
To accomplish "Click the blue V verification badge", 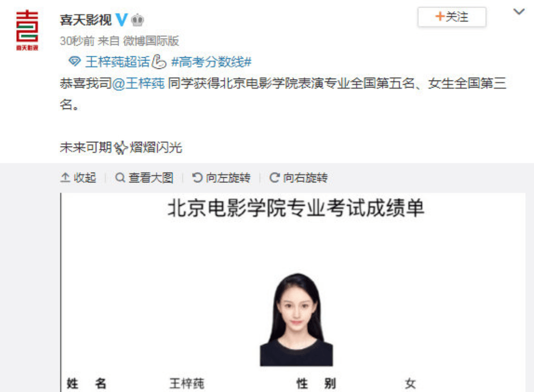I will (x=122, y=20).
